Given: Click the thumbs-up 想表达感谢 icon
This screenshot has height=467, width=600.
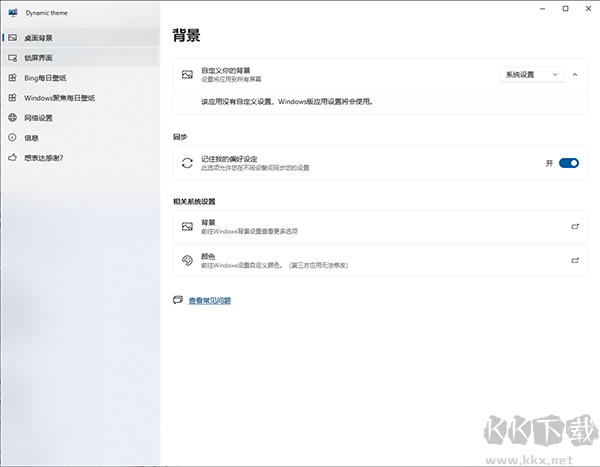Looking at the screenshot, I should tap(13, 157).
